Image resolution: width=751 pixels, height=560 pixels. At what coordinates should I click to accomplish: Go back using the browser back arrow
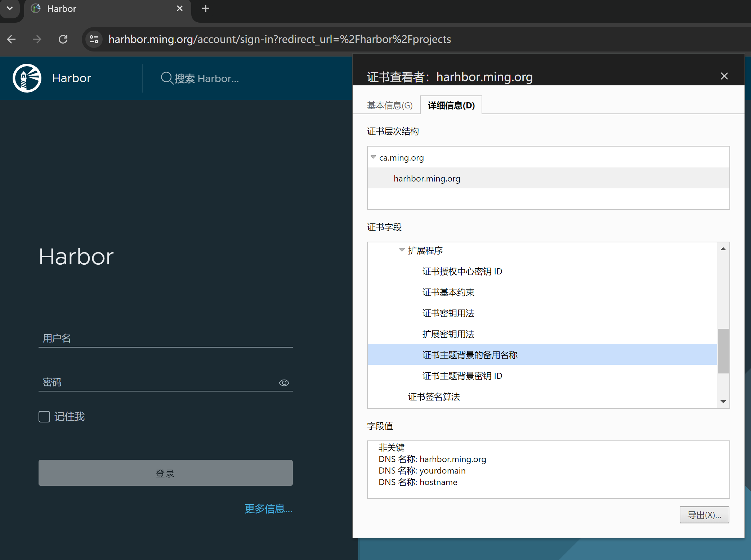tap(12, 39)
